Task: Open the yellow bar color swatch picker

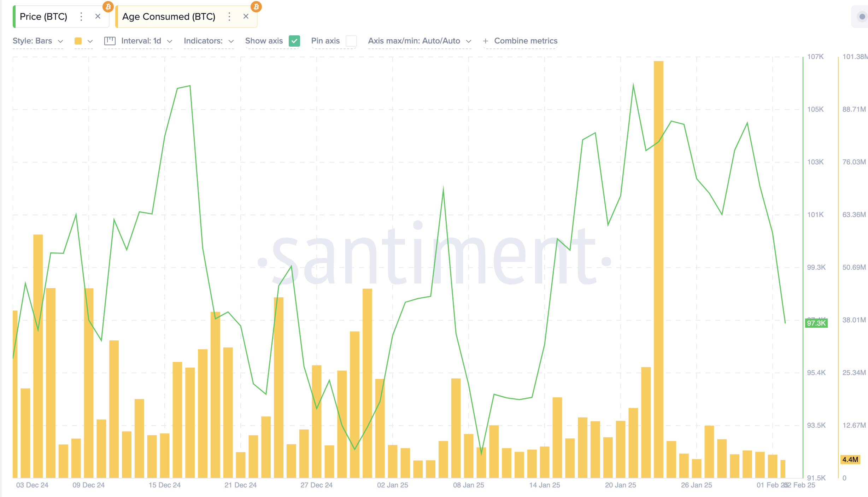Action: [x=78, y=41]
